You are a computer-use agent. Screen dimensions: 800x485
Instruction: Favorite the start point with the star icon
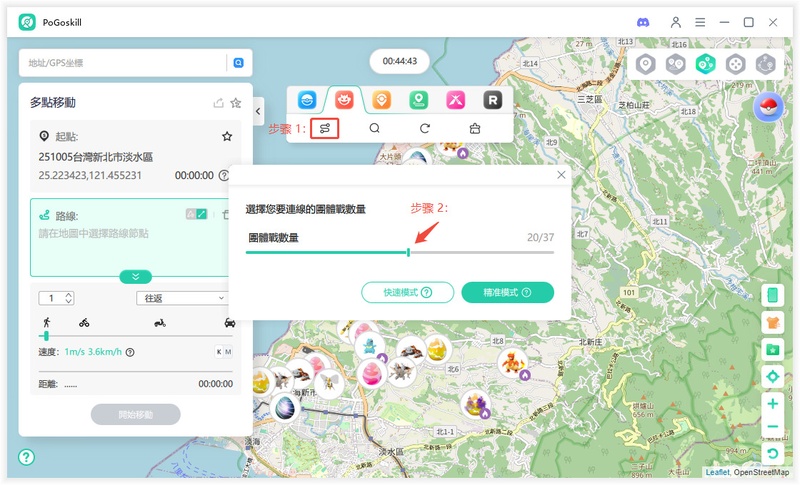tap(227, 136)
